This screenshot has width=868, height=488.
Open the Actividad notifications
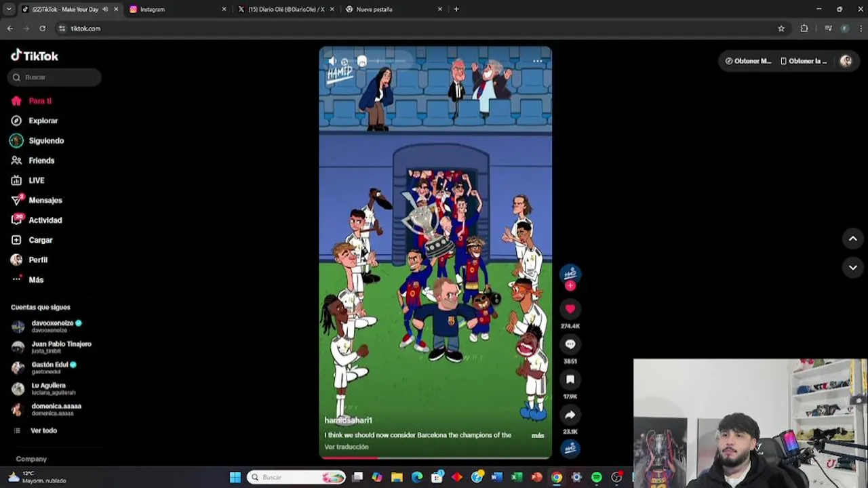pos(37,220)
